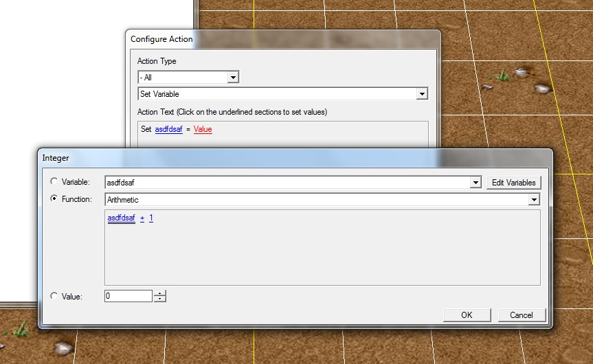Image resolution: width=593 pixels, height=364 pixels.
Task: Click the asdfdsaf link in Configure Action
Action: click(168, 129)
